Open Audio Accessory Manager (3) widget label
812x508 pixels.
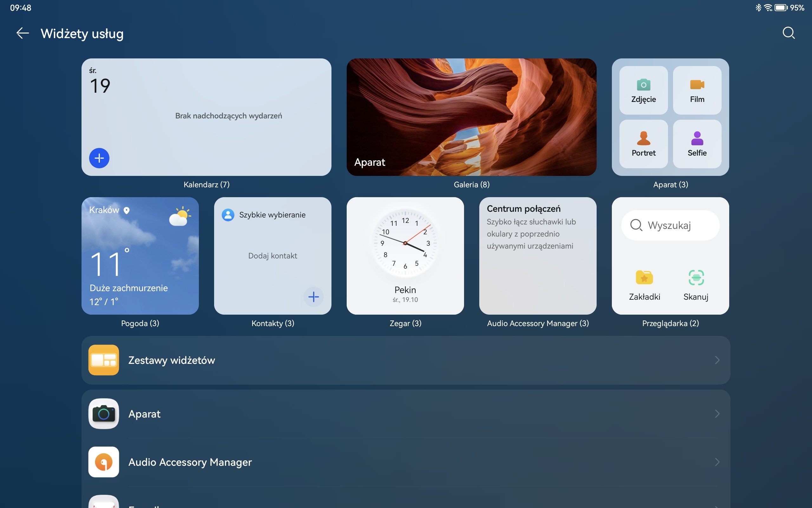[x=538, y=323]
